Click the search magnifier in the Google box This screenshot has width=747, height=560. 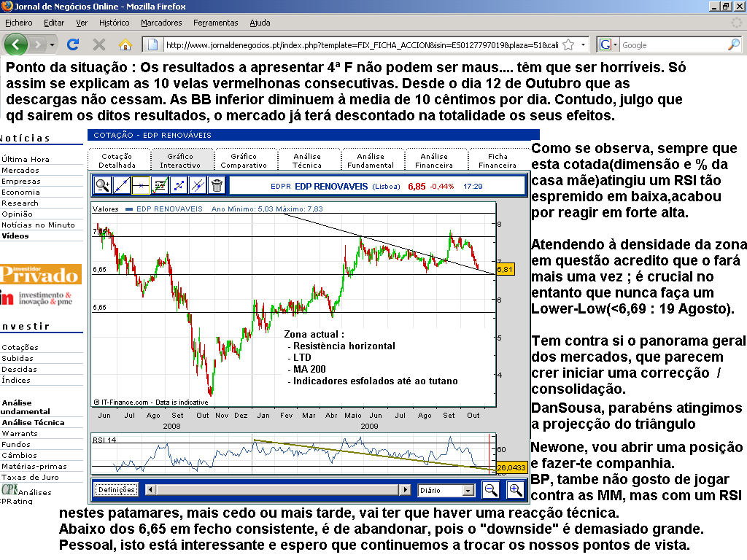click(x=734, y=44)
